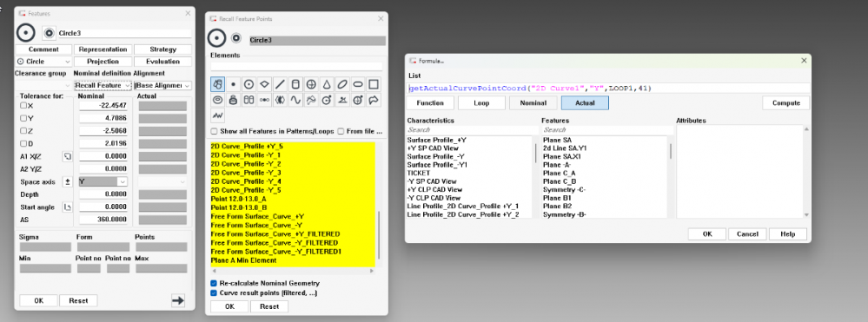
Task: Select the circle element icon in Recall Feature Points
Action: point(249,85)
